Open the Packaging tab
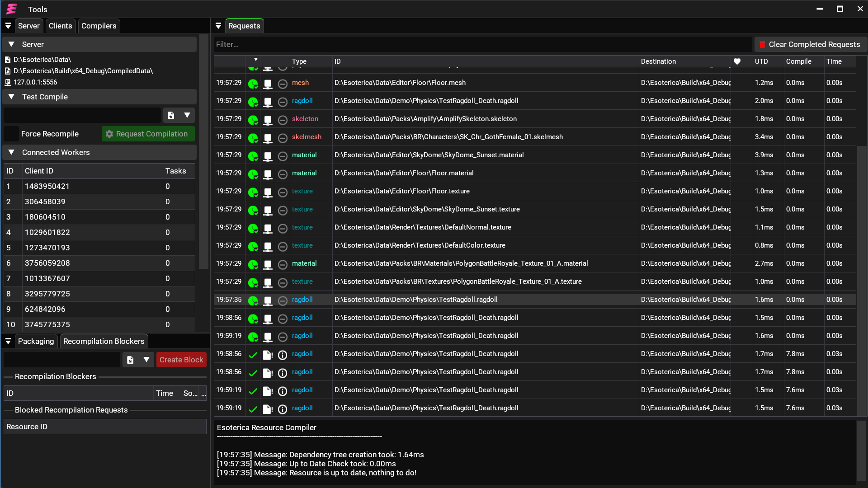This screenshot has width=868, height=488. tap(36, 341)
